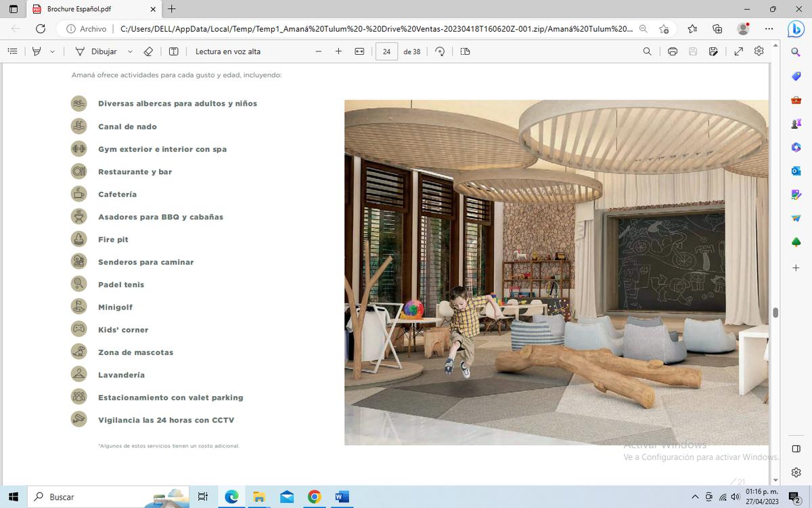
Task: Open the user profile menu
Action: (x=743, y=29)
